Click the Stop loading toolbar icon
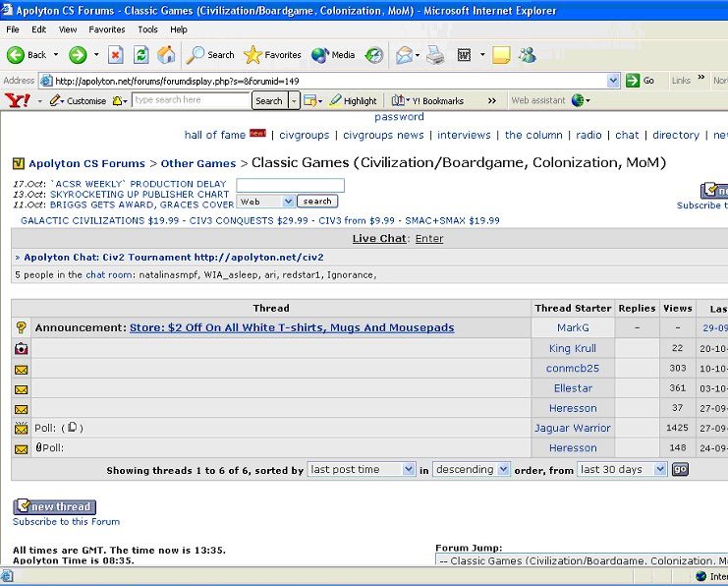 point(116,55)
